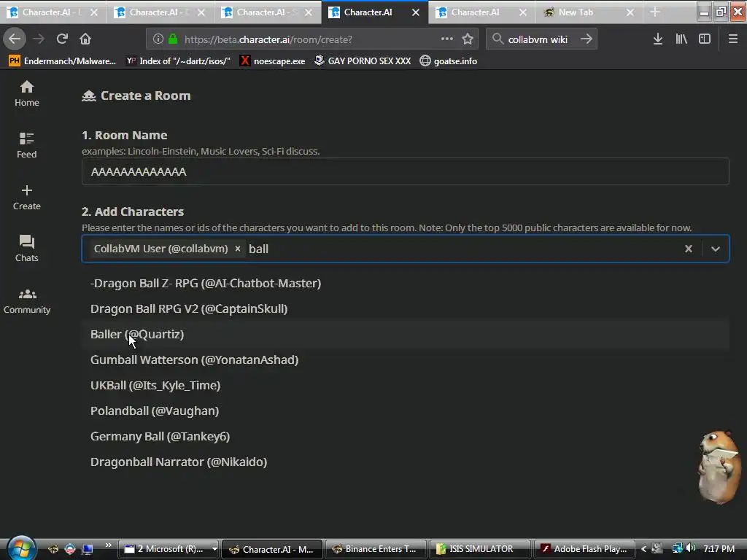Open goatse.info bookmark
The height and width of the screenshot is (560, 747).
pyautogui.click(x=449, y=61)
